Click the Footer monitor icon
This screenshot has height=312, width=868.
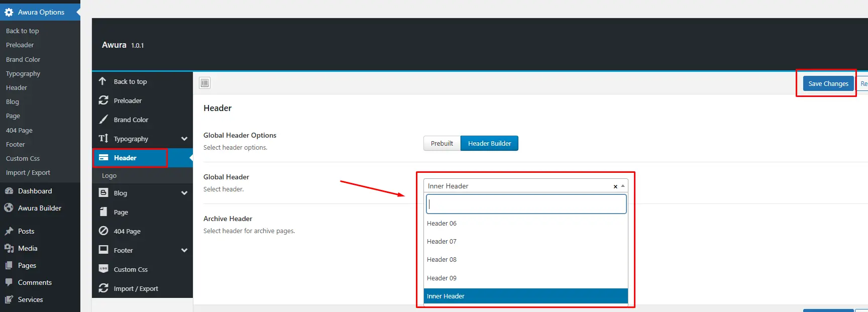coord(103,250)
